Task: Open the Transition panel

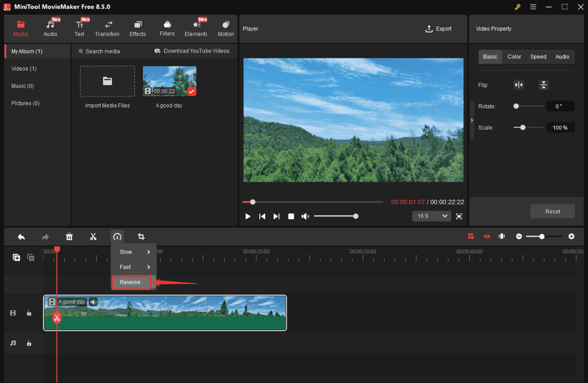Action: tap(107, 28)
